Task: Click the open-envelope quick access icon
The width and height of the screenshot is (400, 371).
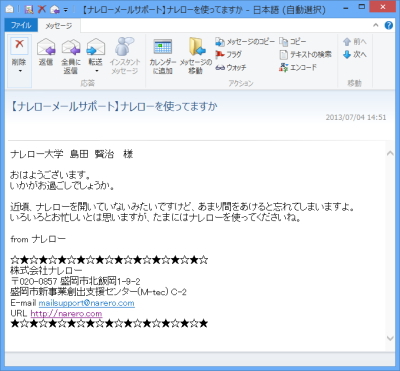Action: [54, 9]
